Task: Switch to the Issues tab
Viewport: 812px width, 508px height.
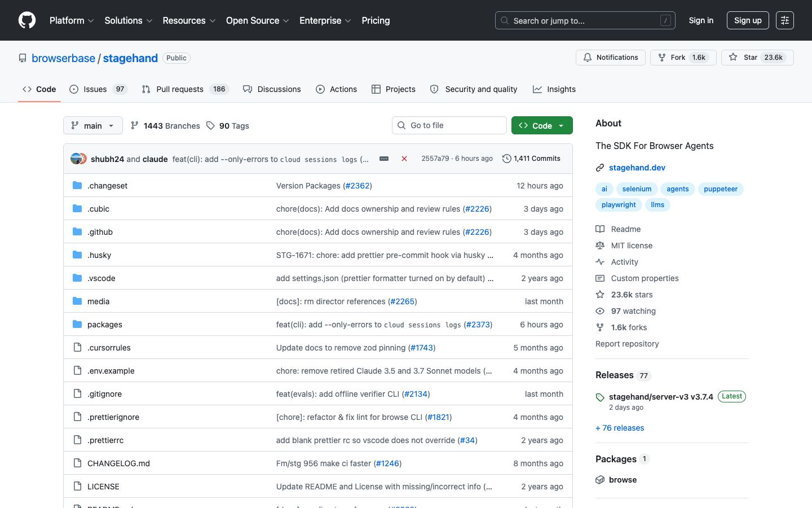Action: pos(99,89)
